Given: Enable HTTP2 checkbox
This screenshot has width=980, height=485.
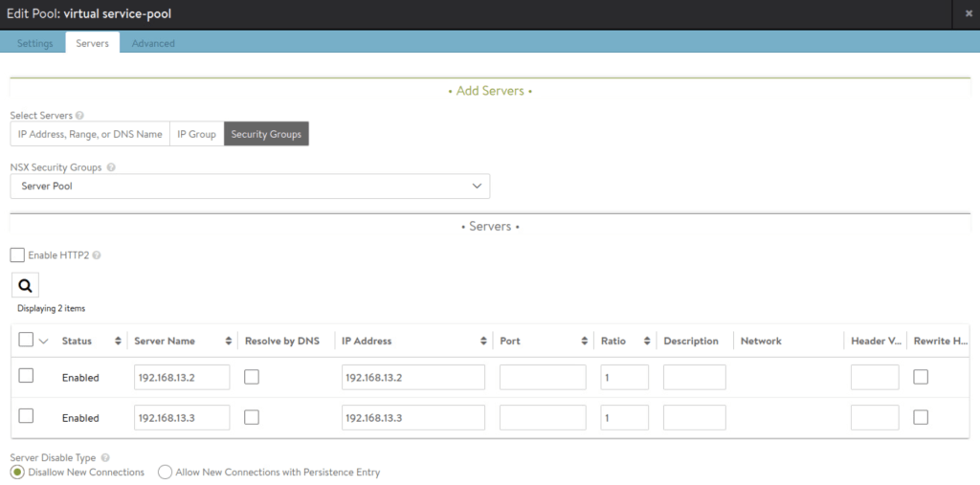Looking at the screenshot, I should pos(17,255).
